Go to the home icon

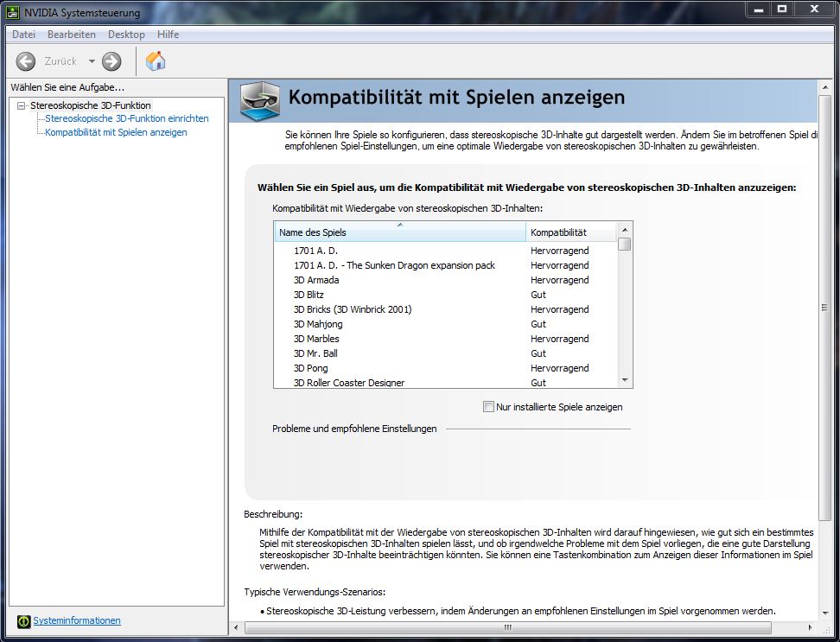(x=156, y=61)
